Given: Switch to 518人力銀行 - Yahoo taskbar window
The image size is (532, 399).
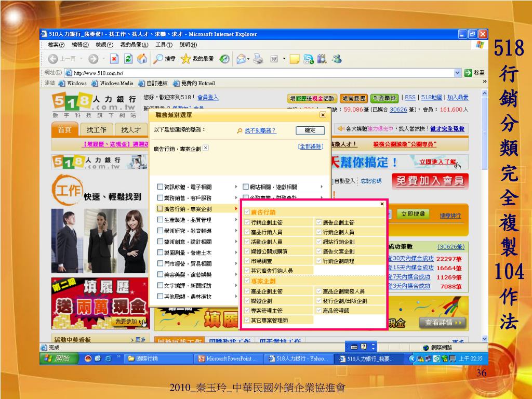Looking at the screenshot, I should tap(299, 358).
